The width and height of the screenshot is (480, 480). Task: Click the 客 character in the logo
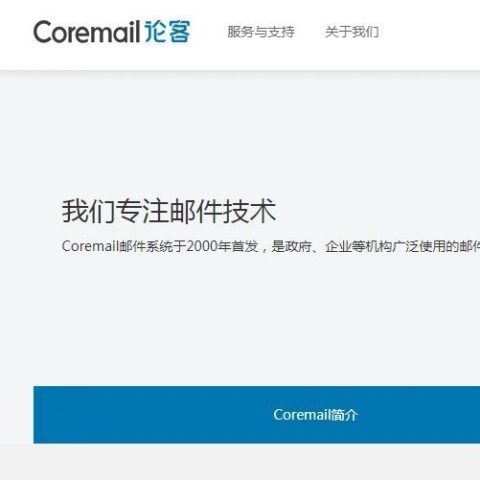pyautogui.click(x=179, y=32)
